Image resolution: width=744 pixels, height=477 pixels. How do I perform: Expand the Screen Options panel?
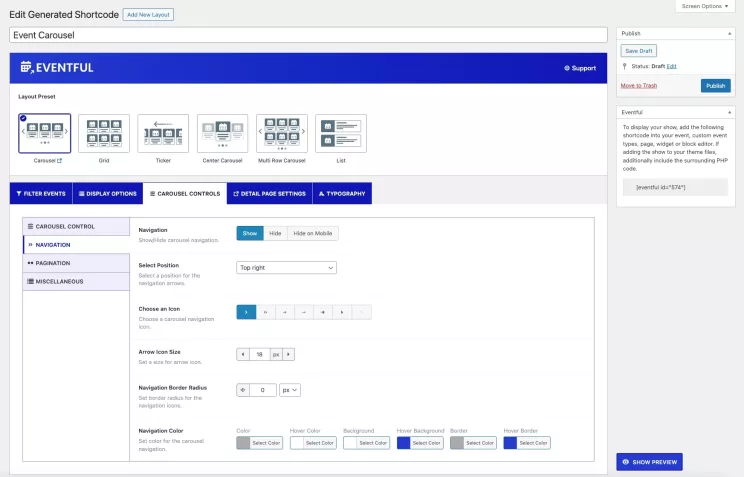tap(706, 6)
